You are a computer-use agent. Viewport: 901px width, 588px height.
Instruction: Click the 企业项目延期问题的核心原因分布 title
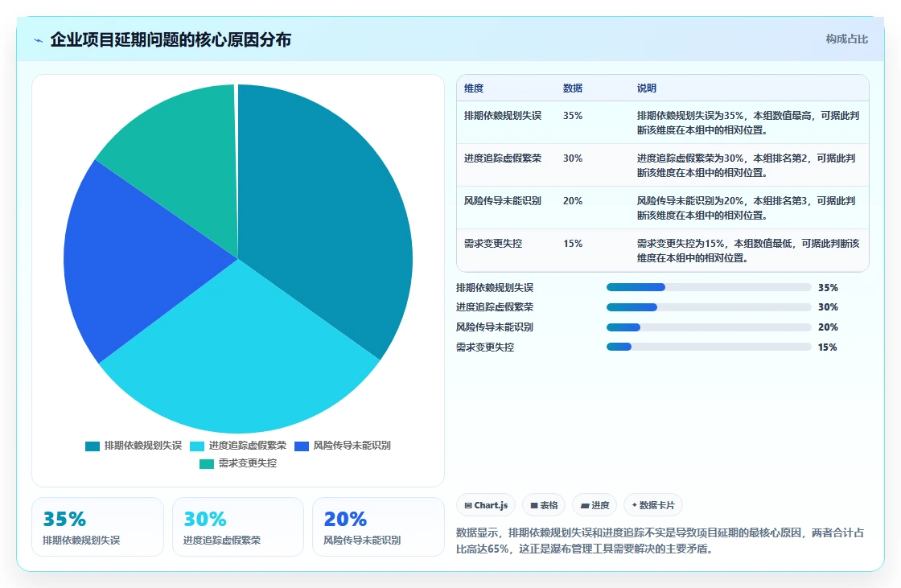tap(171, 39)
